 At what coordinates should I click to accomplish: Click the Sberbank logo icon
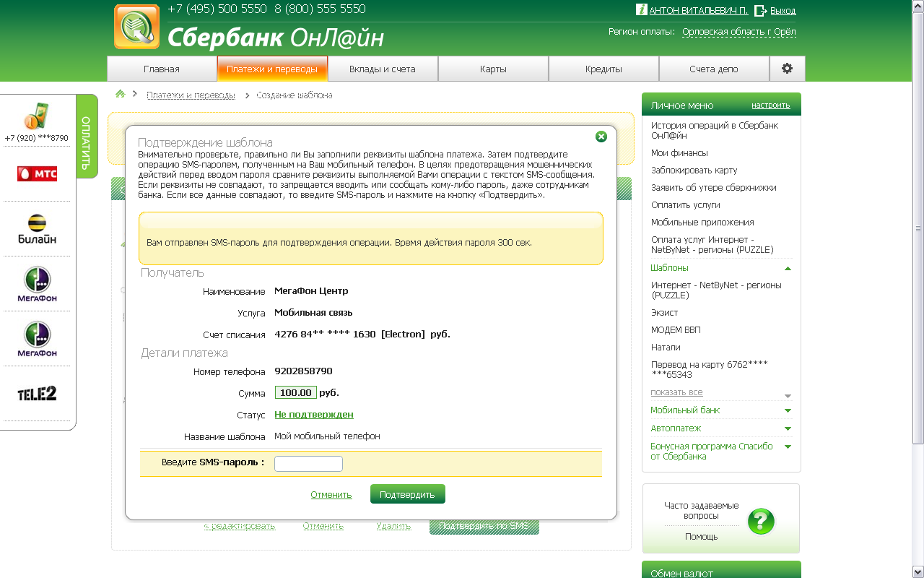tap(137, 27)
